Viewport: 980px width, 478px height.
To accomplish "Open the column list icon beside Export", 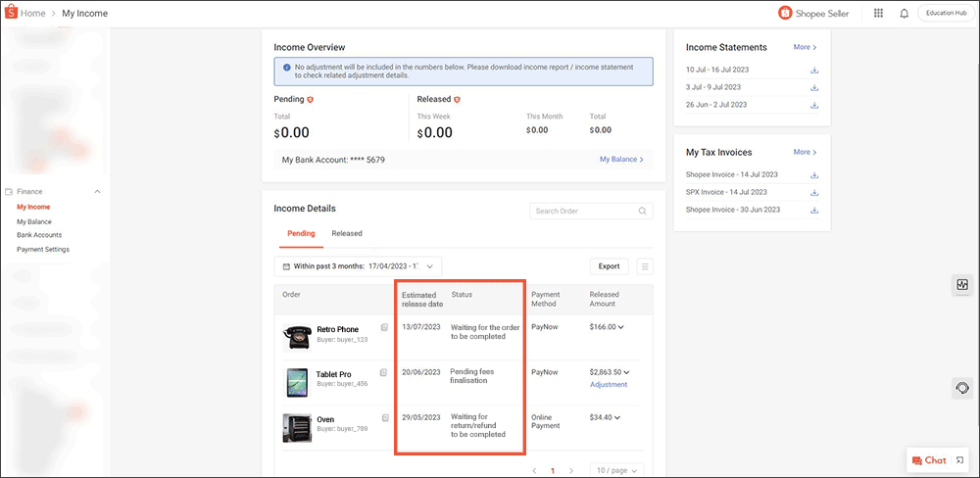I will pyautogui.click(x=645, y=266).
